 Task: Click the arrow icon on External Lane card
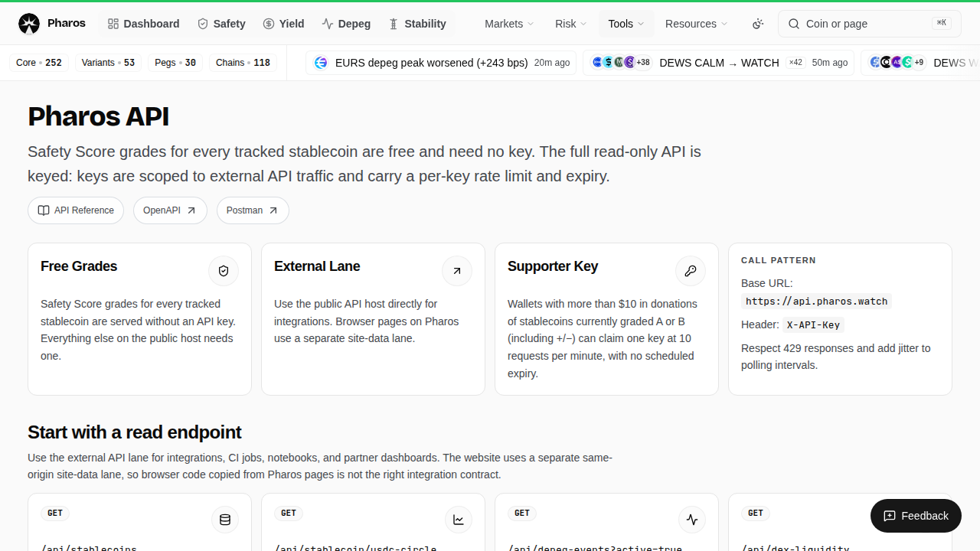[x=457, y=271]
